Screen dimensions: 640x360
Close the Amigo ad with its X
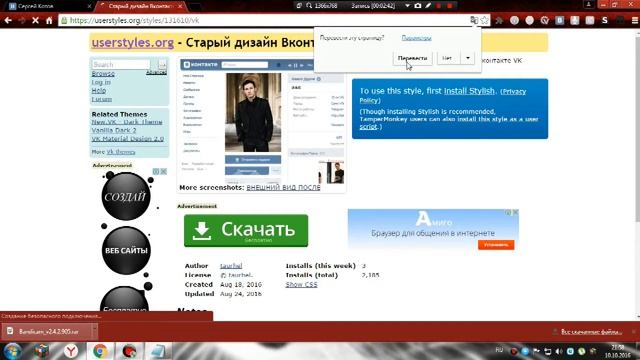click(x=516, y=212)
